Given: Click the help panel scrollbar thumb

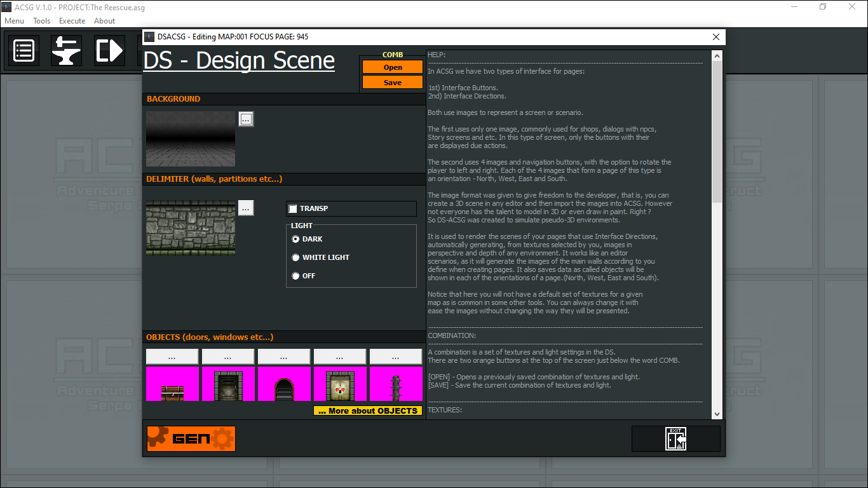Looking at the screenshot, I should [717, 132].
